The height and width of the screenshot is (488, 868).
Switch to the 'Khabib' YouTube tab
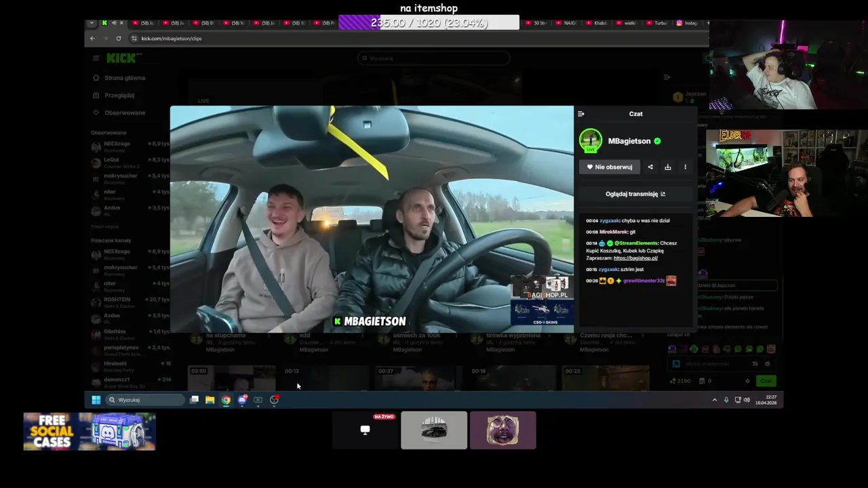coord(597,23)
